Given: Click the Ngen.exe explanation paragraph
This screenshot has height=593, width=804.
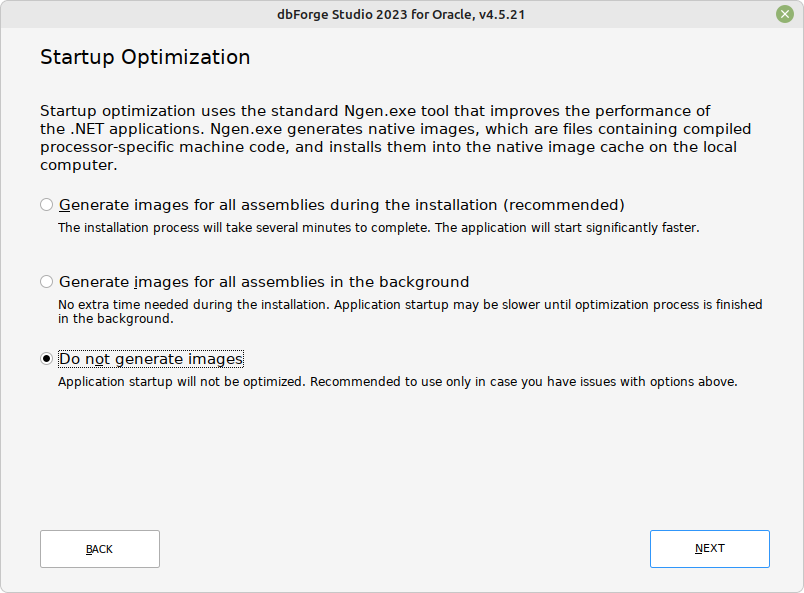Looking at the screenshot, I should tap(395, 137).
